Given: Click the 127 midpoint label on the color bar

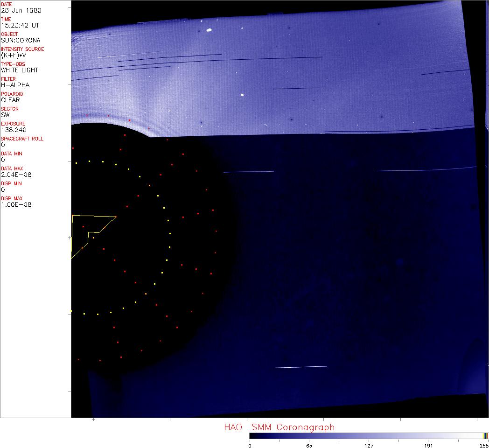Looking at the screenshot, I should tap(369, 445).
